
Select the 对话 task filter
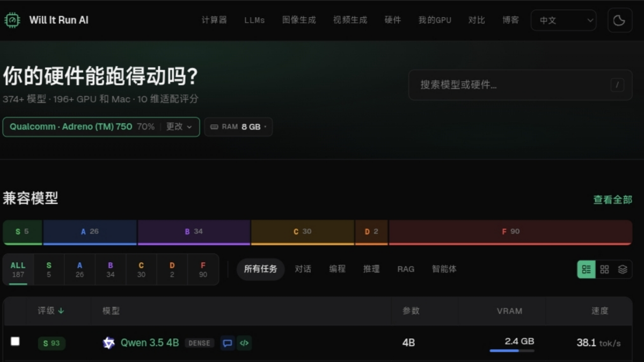coord(303,269)
